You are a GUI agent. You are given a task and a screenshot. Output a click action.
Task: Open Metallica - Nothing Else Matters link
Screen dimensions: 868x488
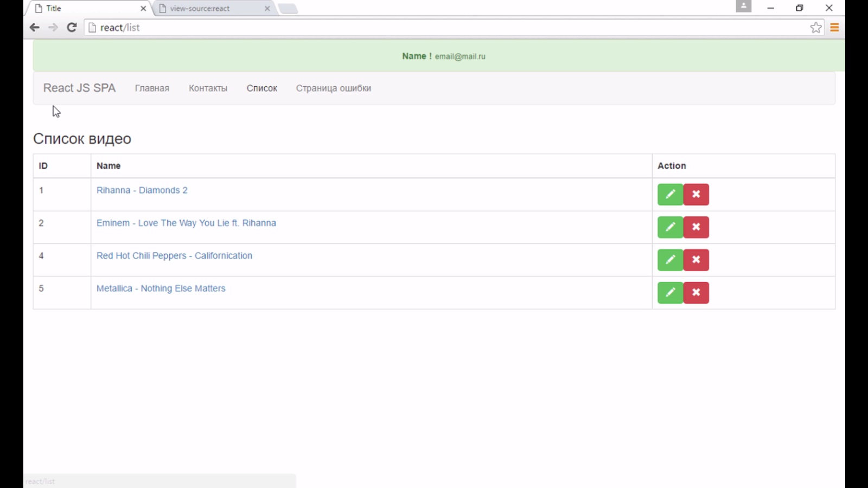161,288
